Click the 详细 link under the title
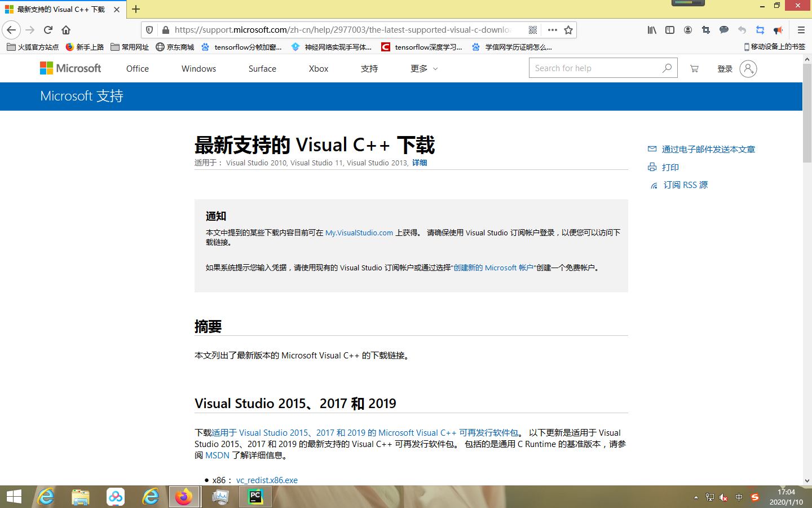The height and width of the screenshot is (508, 812). [x=420, y=163]
